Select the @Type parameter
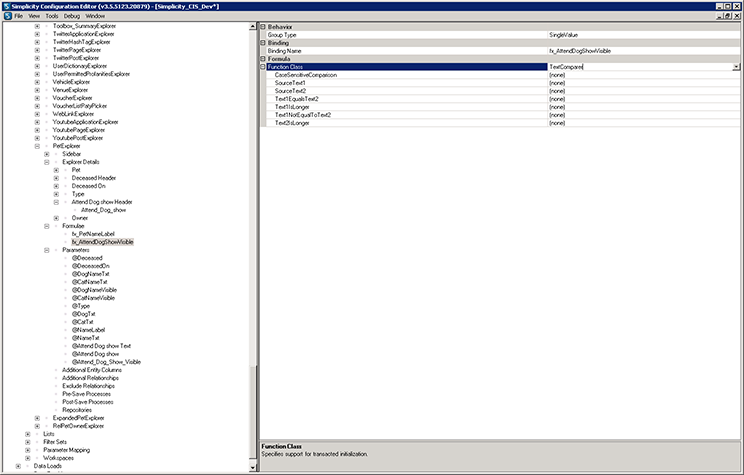The height and width of the screenshot is (475, 744). tap(80, 306)
